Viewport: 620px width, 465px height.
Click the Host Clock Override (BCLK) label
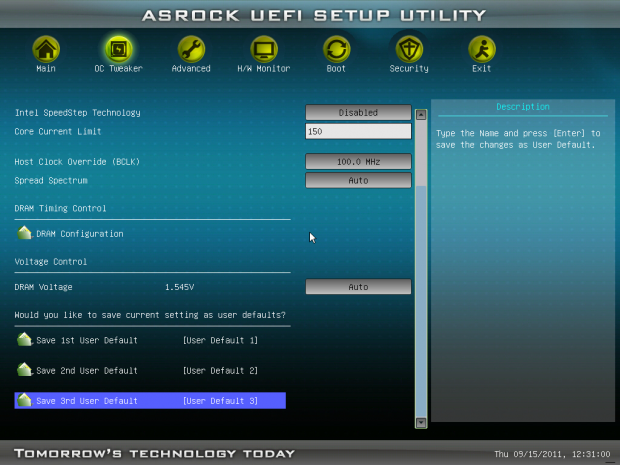[x=77, y=162]
